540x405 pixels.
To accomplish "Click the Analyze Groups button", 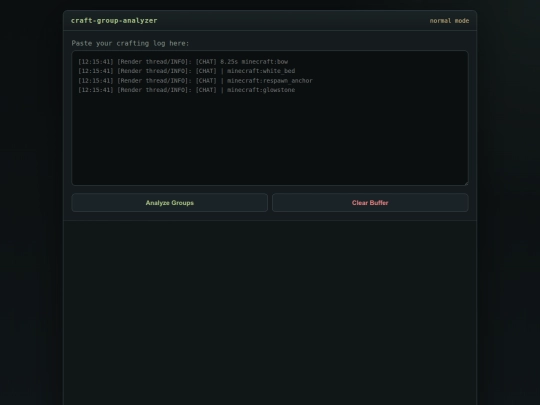I will click(169, 202).
